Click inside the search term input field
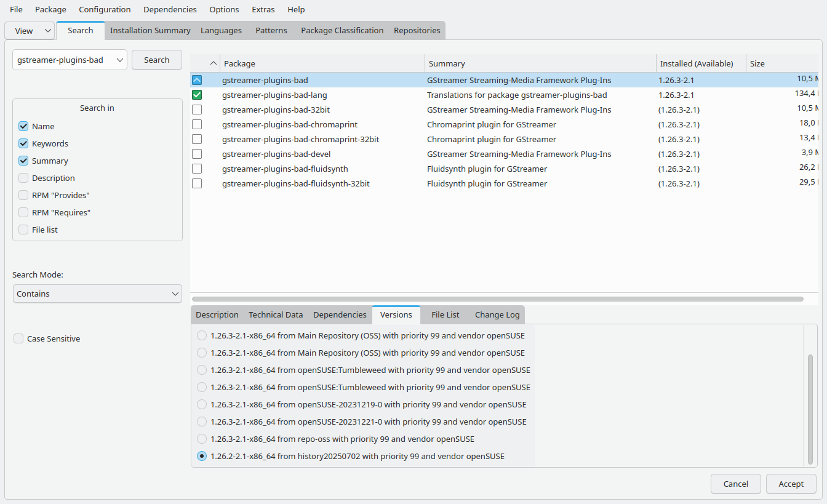Image resolution: width=827 pixels, height=504 pixels. [x=63, y=60]
